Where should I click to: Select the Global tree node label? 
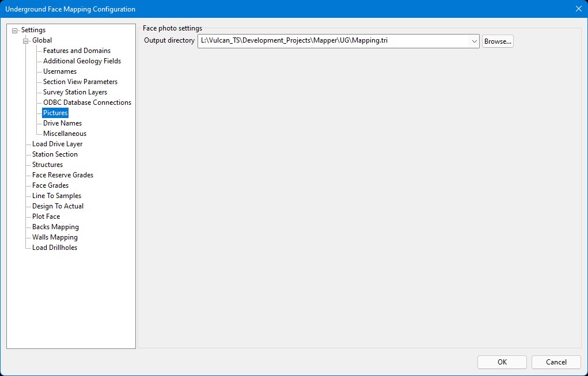point(42,40)
